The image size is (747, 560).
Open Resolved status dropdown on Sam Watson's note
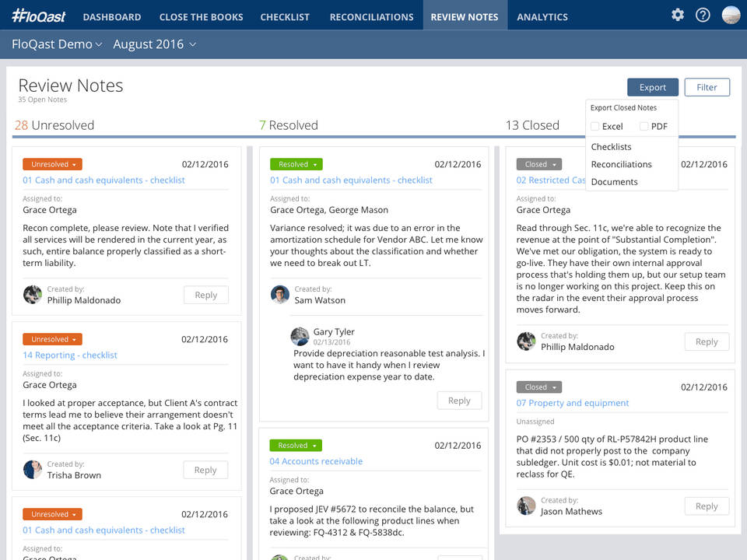pyautogui.click(x=296, y=164)
